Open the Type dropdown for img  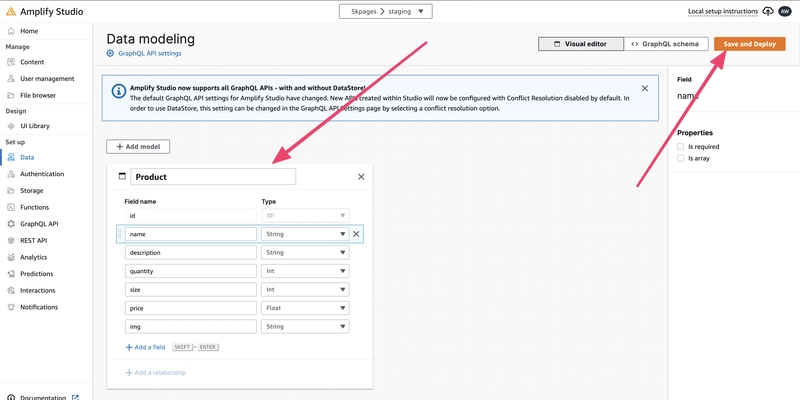[x=305, y=327]
